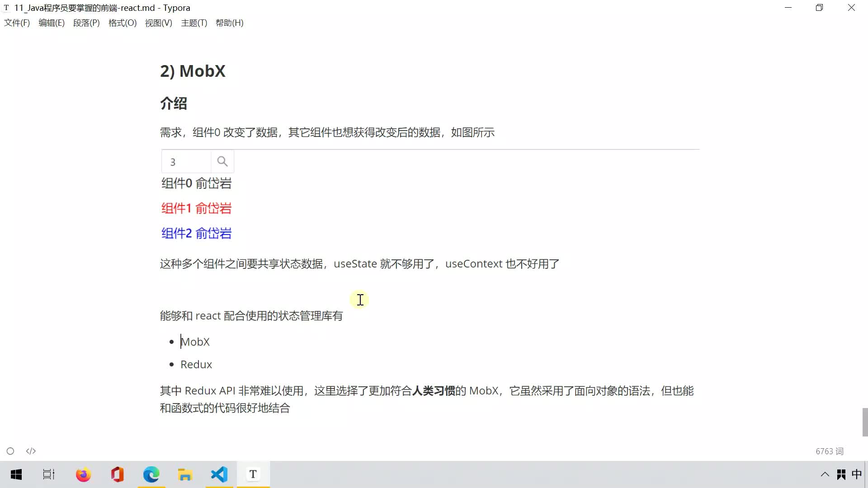This screenshot has width=868, height=488.
Task: Click the blue 组件2 俞岱岩 text
Action: pyautogui.click(x=196, y=233)
